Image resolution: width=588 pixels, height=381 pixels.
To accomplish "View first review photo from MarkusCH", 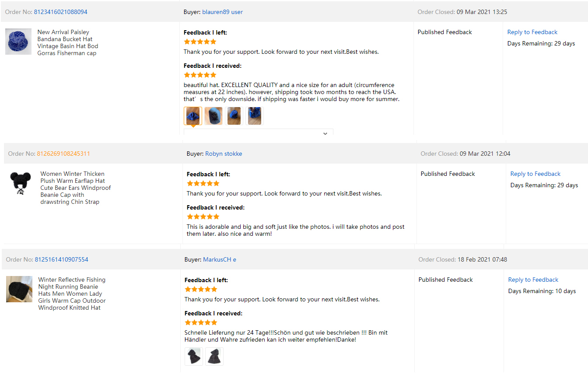I will pos(194,357).
